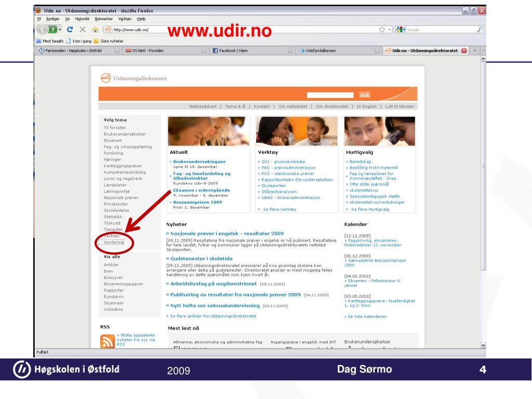
Task: Open a new tab with the plus button
Action: [x=475, y=50]
